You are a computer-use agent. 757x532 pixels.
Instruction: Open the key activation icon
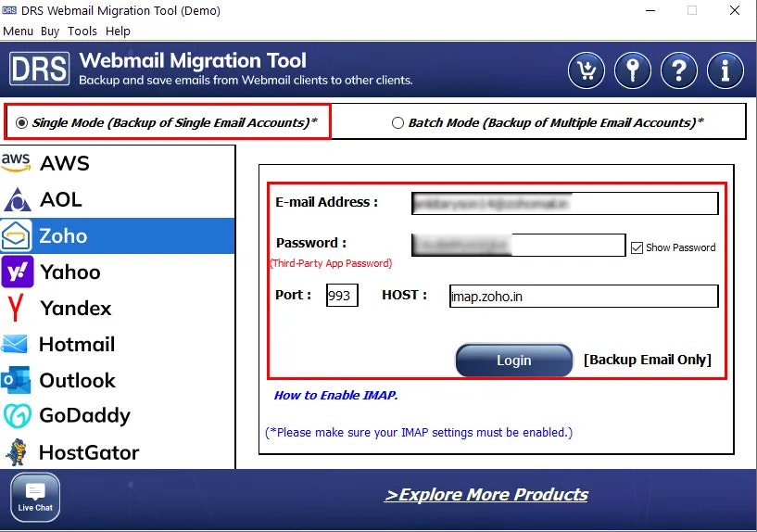click(x=633, y=70)
